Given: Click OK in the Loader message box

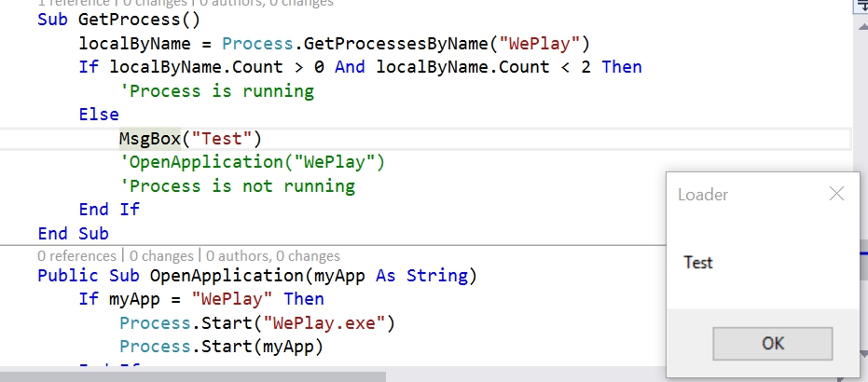Looking at the screenshot, I should point(772,343).
